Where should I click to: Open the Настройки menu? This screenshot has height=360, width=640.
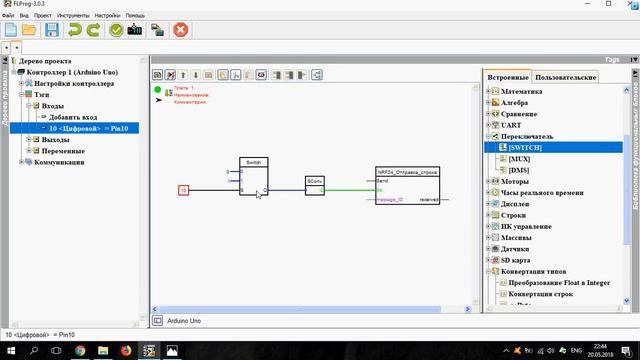pyautogui.click(x=107, y=16)
